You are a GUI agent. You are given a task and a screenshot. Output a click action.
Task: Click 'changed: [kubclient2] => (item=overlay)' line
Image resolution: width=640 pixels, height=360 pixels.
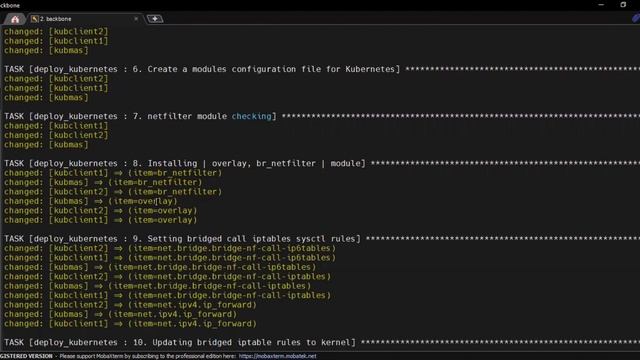pos(101,211)
